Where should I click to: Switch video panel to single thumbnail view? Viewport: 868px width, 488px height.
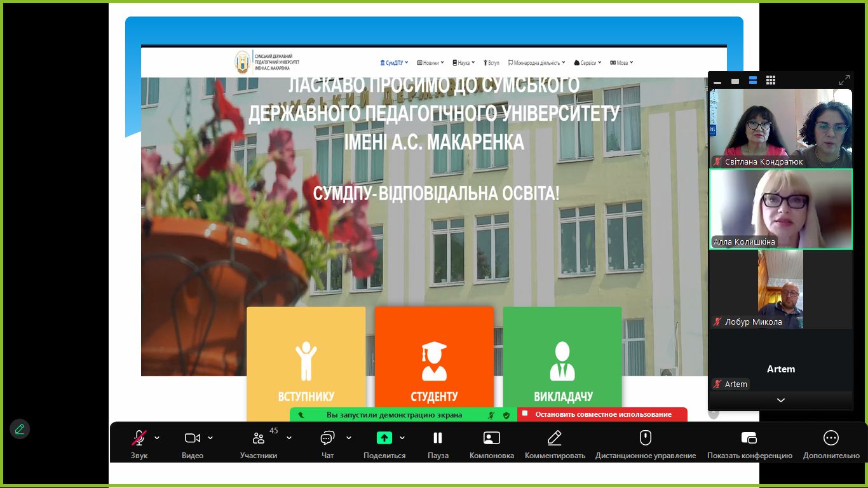click(735, 81)
